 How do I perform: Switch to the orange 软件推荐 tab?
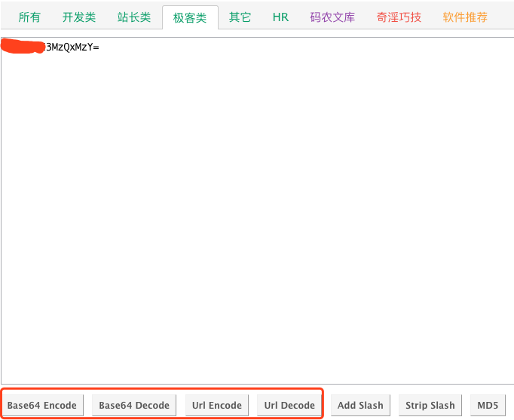(x=465, y=17)
